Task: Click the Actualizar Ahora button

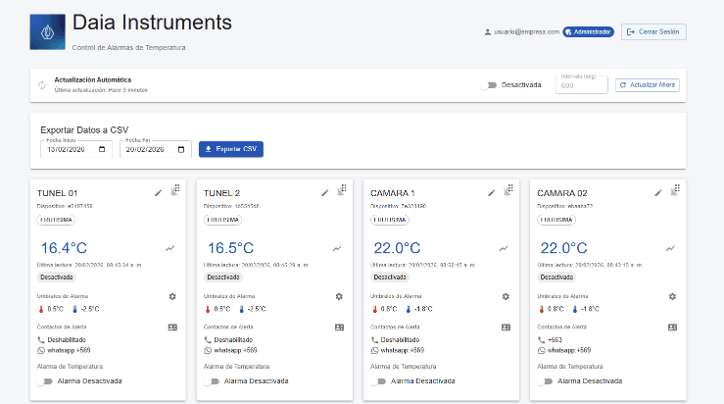Action: point(647,85)
